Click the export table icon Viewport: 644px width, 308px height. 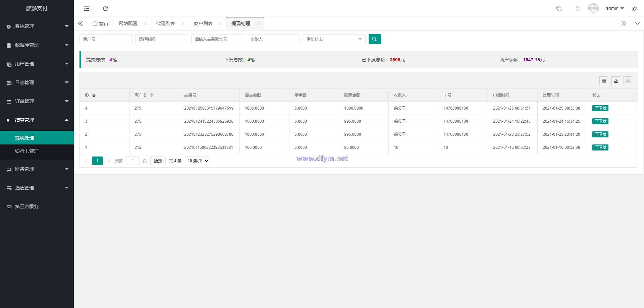pyautogui.click(x=616, y=81)
